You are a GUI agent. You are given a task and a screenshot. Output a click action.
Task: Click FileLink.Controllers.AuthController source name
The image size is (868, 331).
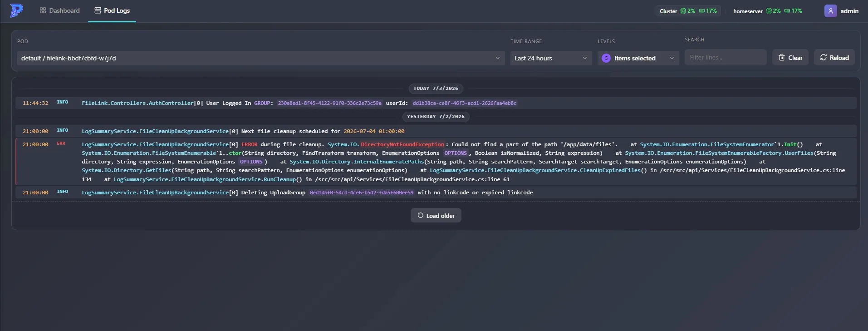pyautogui.click(x=137, y=103)
